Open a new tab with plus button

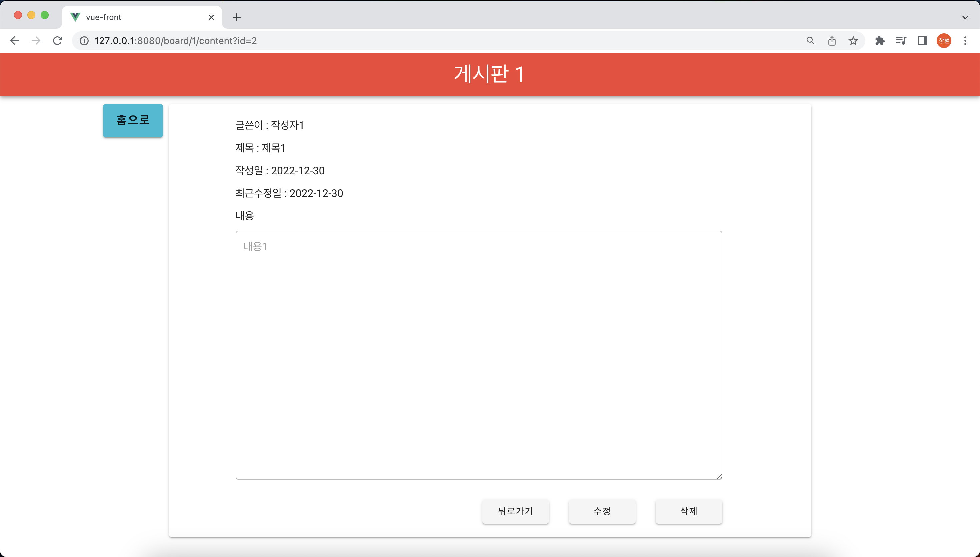pos(236,17)
